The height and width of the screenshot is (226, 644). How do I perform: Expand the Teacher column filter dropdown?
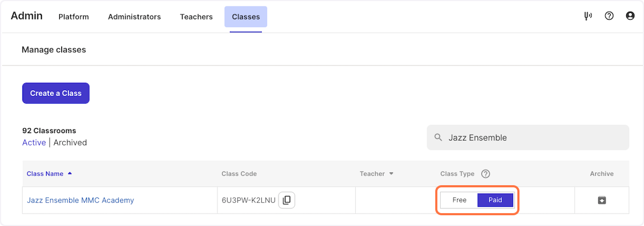[391, 174]
